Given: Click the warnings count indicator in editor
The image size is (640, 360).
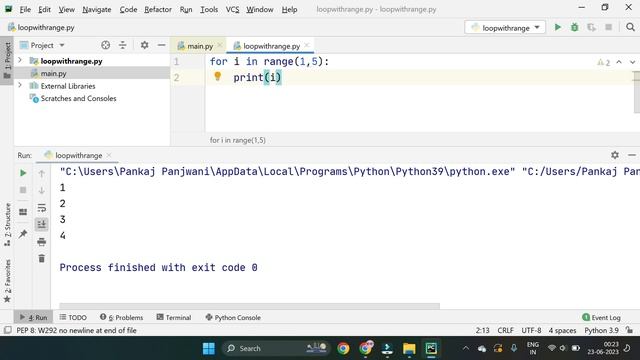Looking at the screenshot, I should click(604, 62).
